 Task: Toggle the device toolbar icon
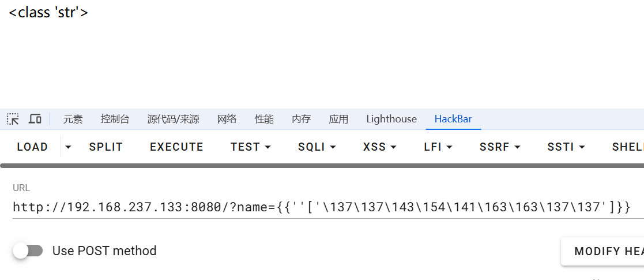pyautogui.click(x=35, y=119)
